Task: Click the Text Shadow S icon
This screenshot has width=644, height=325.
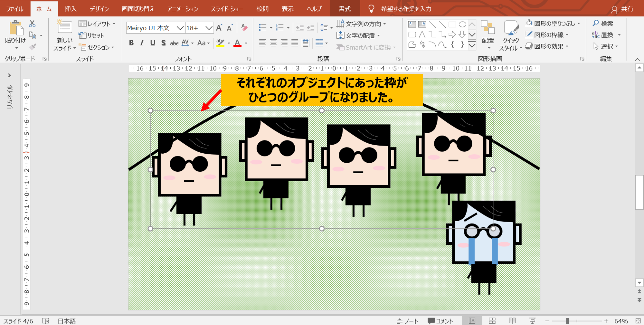Action: coord(164,43)
